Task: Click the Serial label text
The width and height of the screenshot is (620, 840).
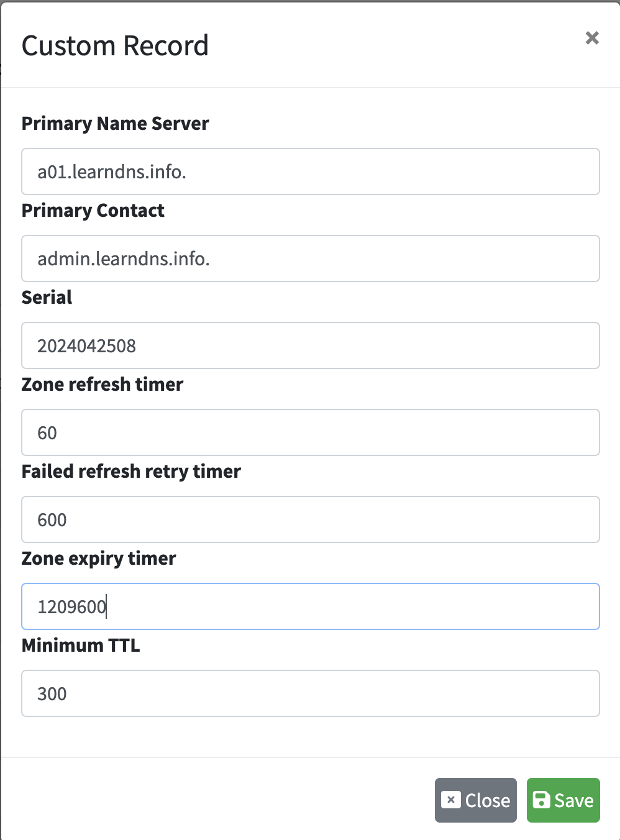Action: pos(47,298)
